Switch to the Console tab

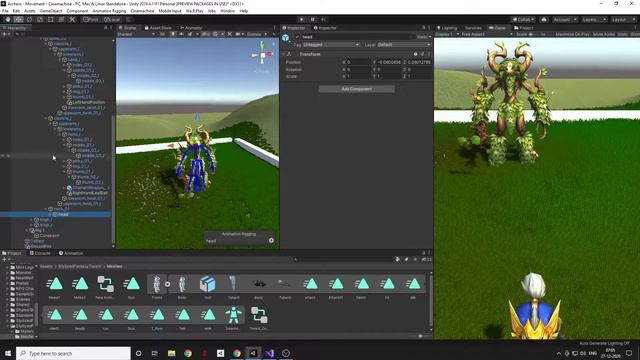40,253
